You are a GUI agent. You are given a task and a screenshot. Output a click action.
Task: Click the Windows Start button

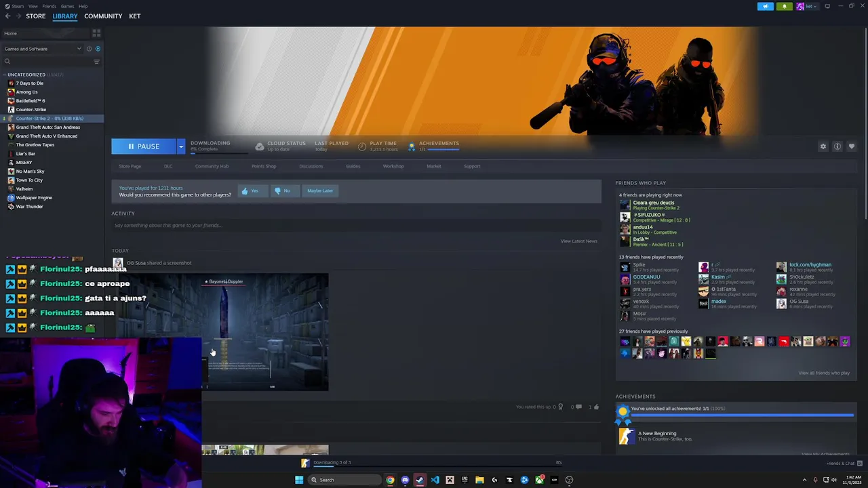click(x=299, y=480)
